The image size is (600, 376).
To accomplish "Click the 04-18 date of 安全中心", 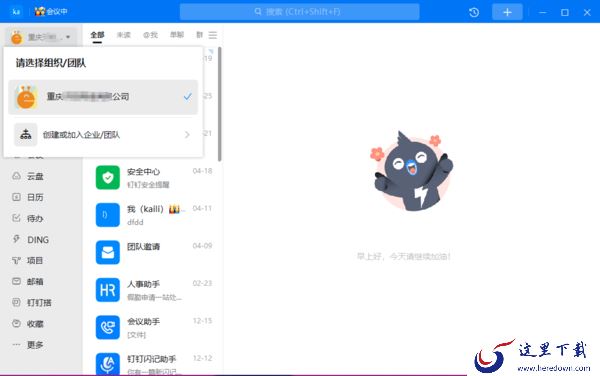I will pos(202,171).
